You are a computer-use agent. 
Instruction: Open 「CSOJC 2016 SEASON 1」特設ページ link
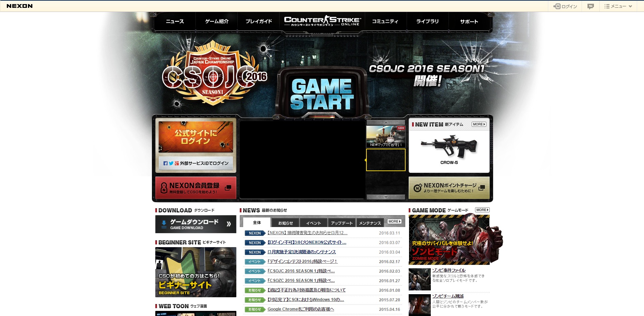click(301, 271)
